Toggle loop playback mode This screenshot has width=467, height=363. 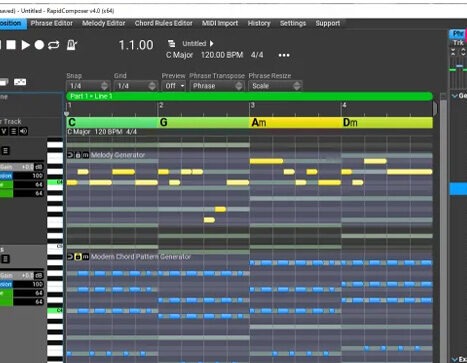tap(54, 45)
